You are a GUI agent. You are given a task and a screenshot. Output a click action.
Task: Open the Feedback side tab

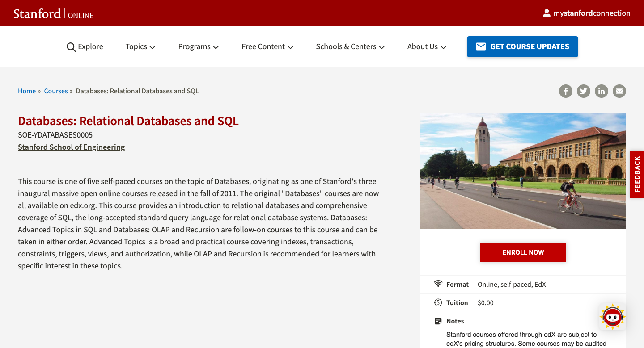[637, 174]
